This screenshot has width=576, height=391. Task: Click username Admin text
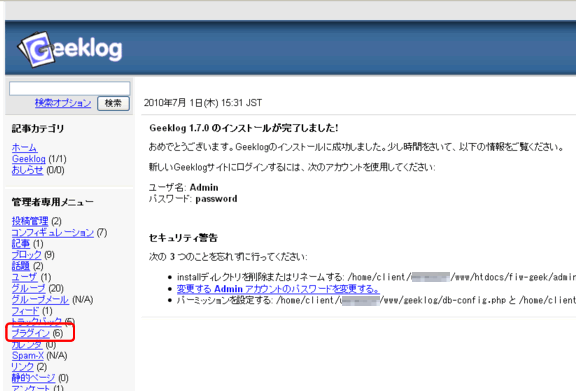204,188
